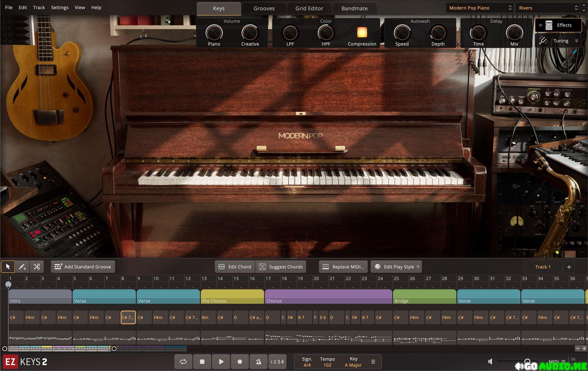Switch to the Bandmate tab
588x371 pixels.
pyautogui.click(x=355, y=8)
